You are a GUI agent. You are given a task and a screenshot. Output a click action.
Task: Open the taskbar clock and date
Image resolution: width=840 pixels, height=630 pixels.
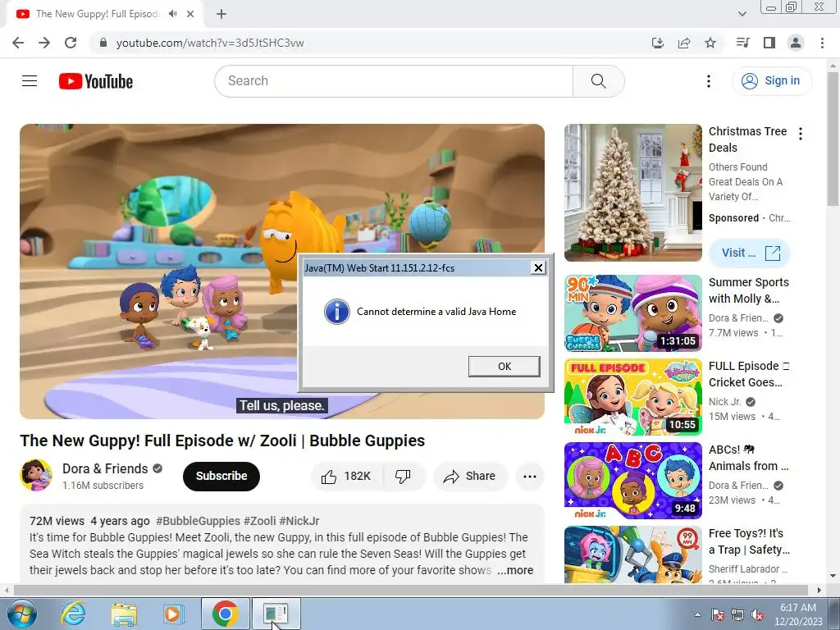[x=798, y=614]
